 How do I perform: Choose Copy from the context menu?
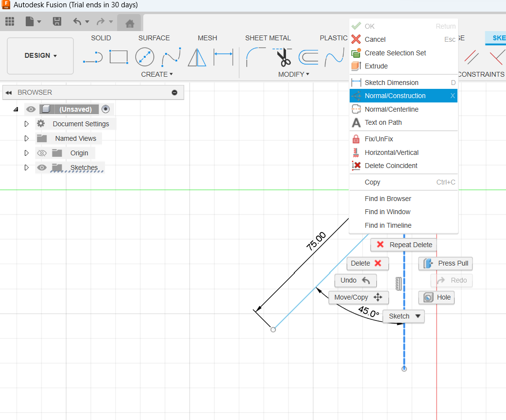[x=404, y=182]
